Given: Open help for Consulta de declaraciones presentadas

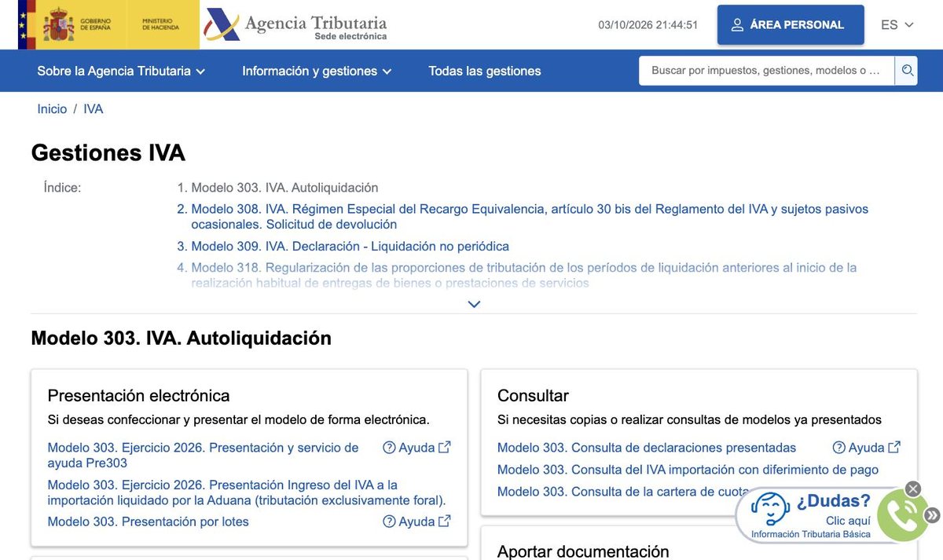Looking at the screenshot, I should coord(867,448).
